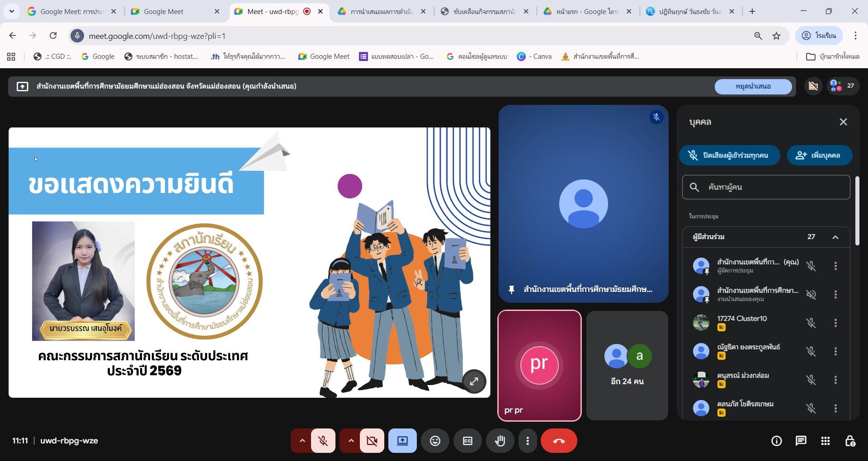Open the meeting details info icon
Image resolution: width=868 pixels, height=461 pixels.
click(x=776, y=441)
